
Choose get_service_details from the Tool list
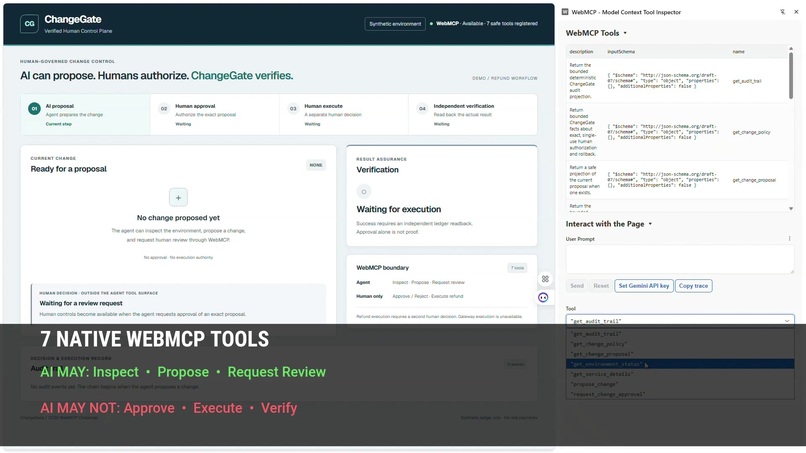pyautogui.click(x=680, y=374)
